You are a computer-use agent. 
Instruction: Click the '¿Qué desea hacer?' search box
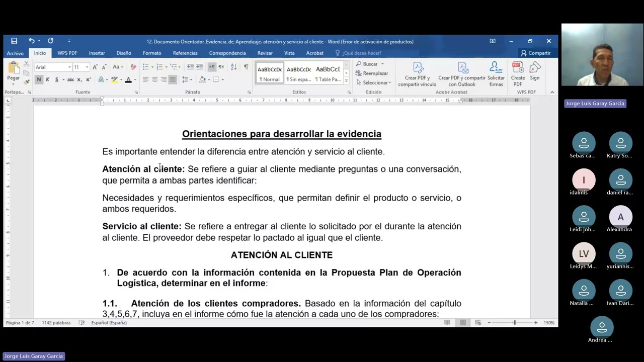point(362,53)
